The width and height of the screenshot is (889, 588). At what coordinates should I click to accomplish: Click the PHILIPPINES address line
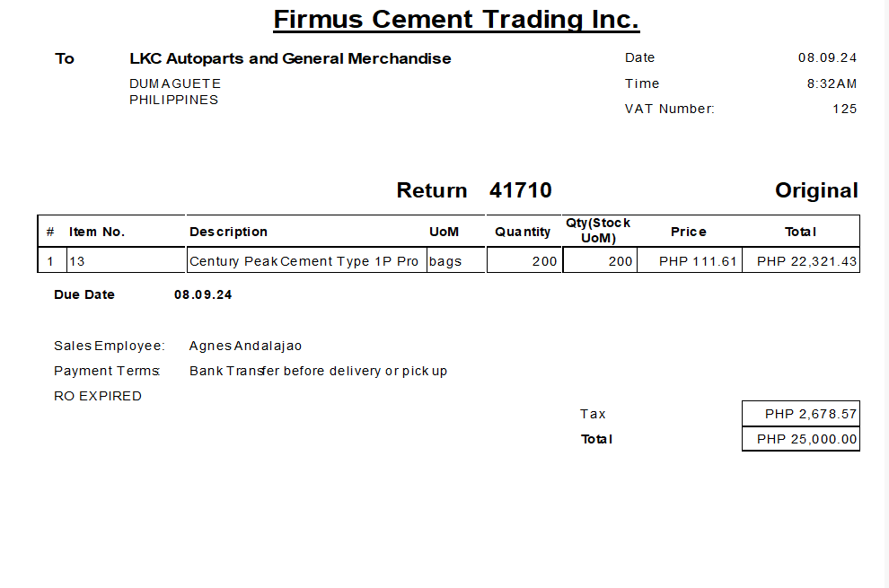(x=174, y=100)
